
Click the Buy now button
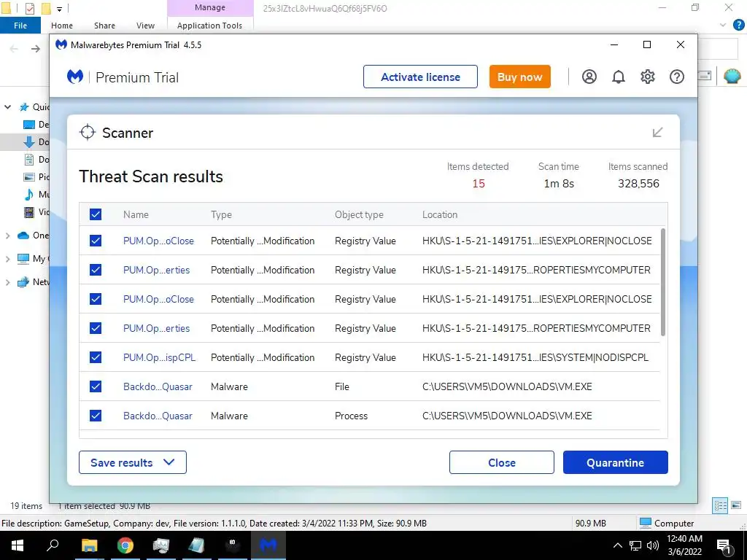[519, 77]
